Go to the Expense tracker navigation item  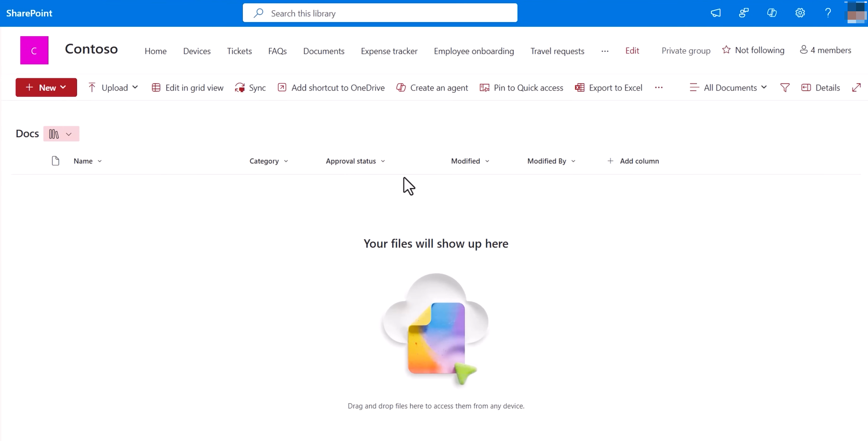(389, 51)
